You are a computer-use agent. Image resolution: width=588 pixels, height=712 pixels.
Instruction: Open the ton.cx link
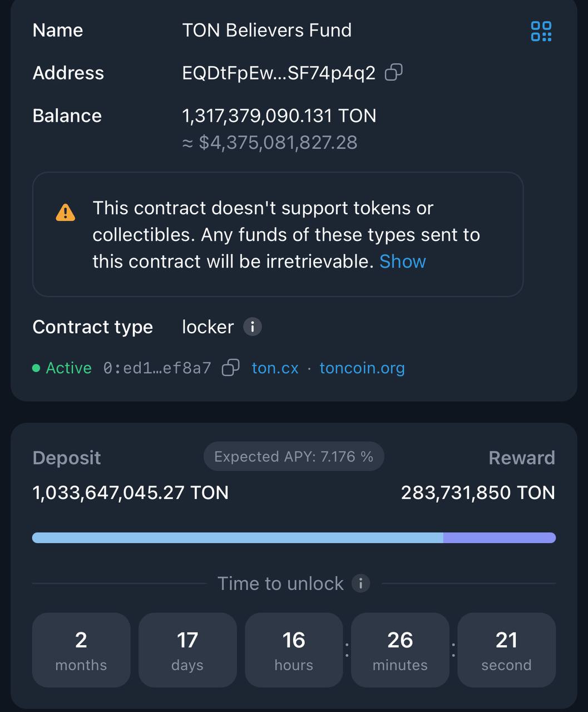pos(275,368)
